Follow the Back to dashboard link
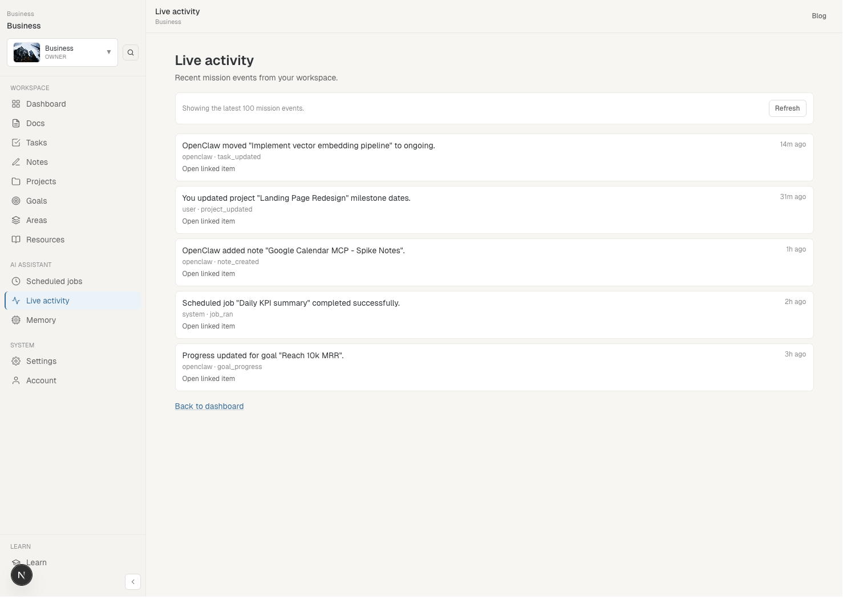Screen dimensions: 843x616 (209, 406)
